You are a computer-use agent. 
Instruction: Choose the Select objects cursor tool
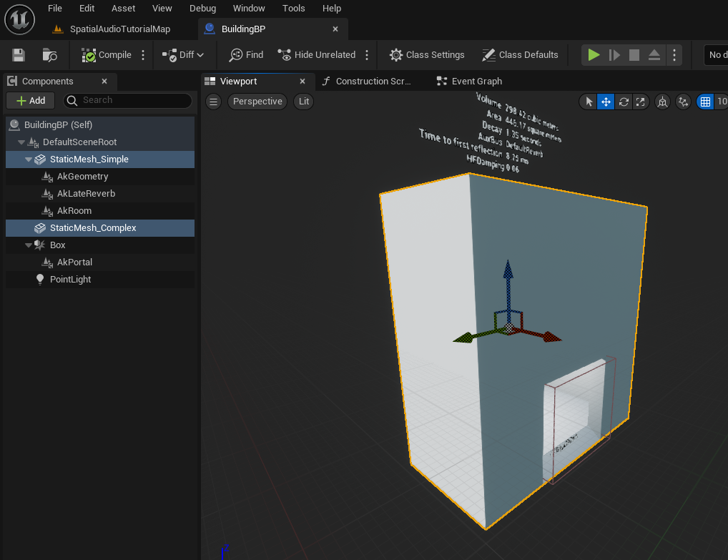coord(589,102)
